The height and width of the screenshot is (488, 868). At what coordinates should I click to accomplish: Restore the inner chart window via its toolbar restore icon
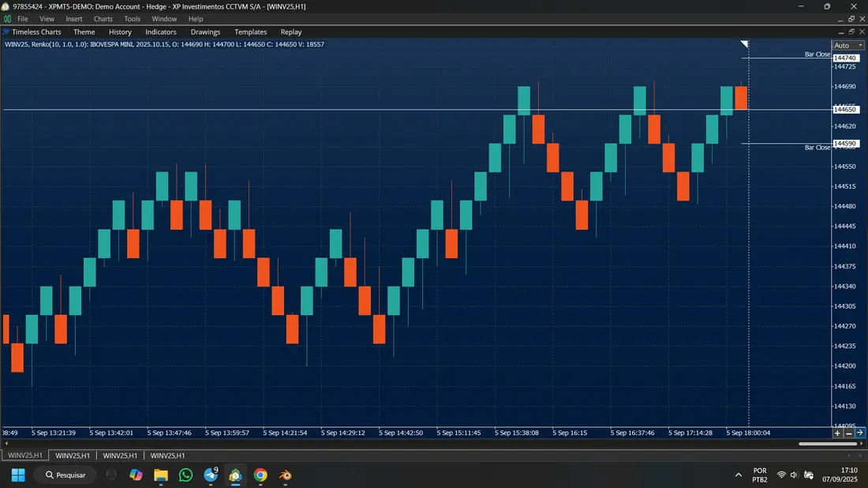pos(851,32)
